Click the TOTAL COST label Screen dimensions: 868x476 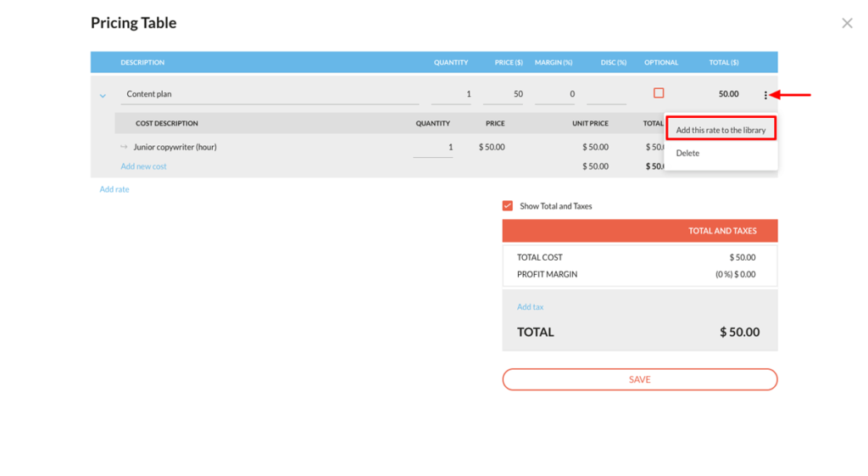[x=540, y=257]
